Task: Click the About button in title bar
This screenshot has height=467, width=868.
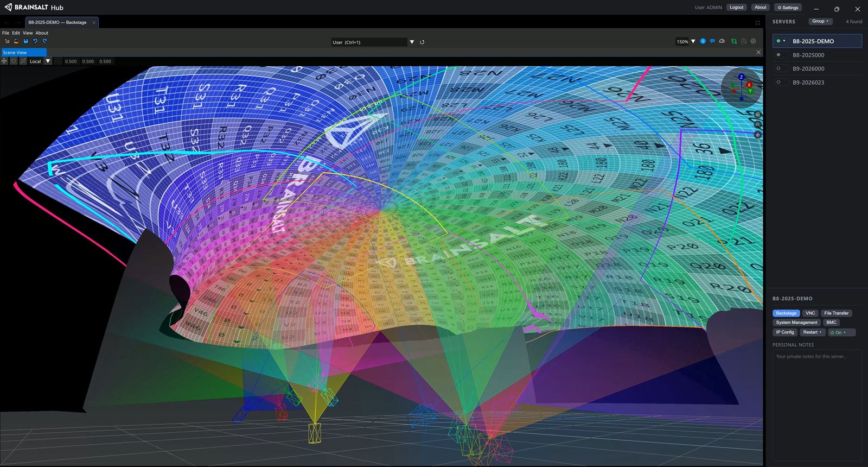Action: pyautogui.click(x=761, y=8)
